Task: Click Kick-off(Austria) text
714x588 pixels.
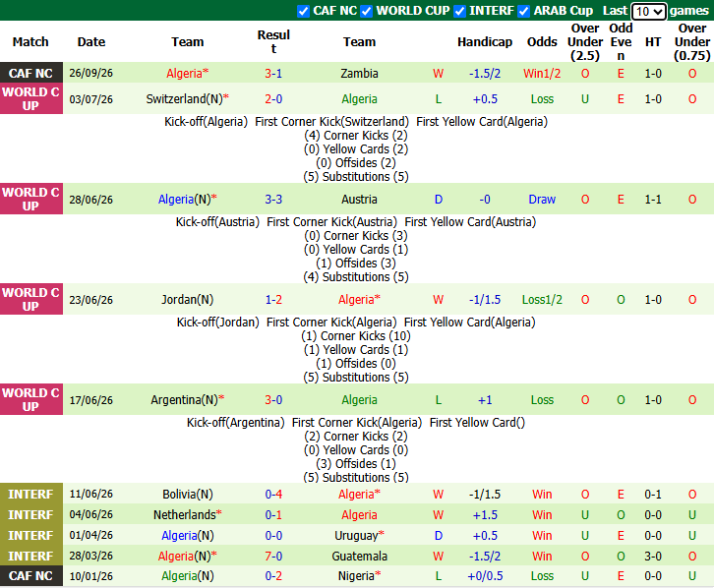Action: pyautogui.click(x=217, y=221)
